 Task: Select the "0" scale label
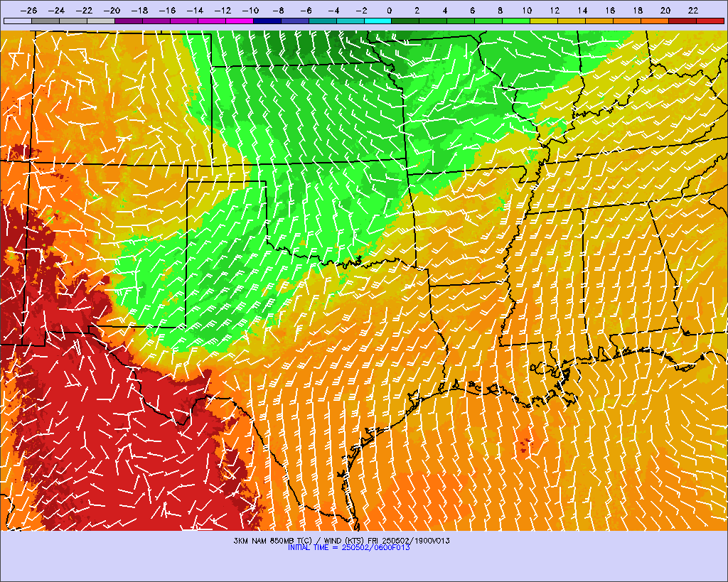point(389,11)
